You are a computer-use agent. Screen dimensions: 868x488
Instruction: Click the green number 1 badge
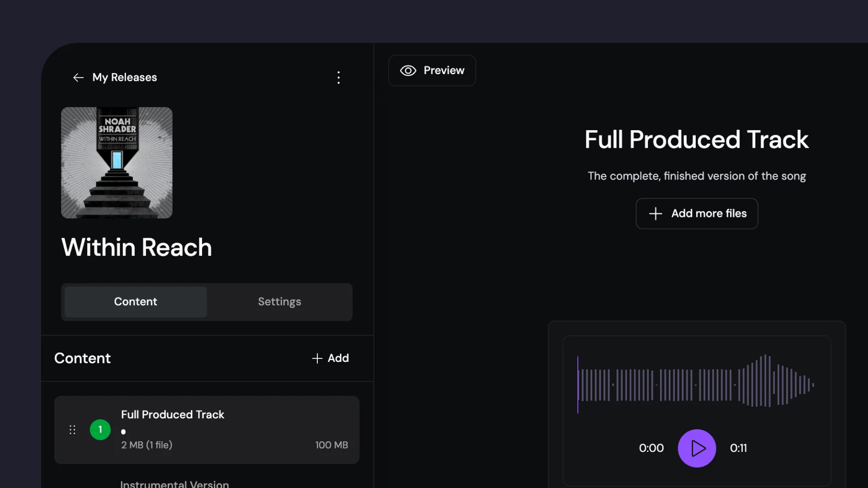[x=100, y=430]
